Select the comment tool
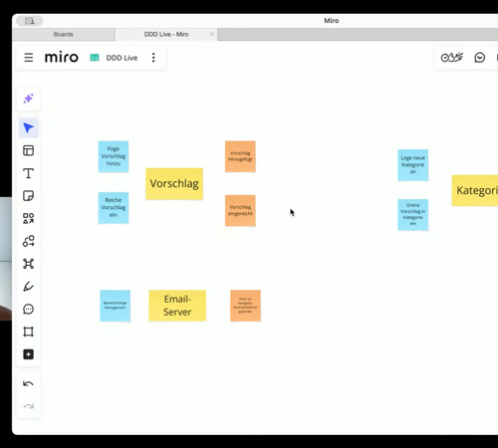This screenshot has height=448, width=498. click(x=29, y=309)
